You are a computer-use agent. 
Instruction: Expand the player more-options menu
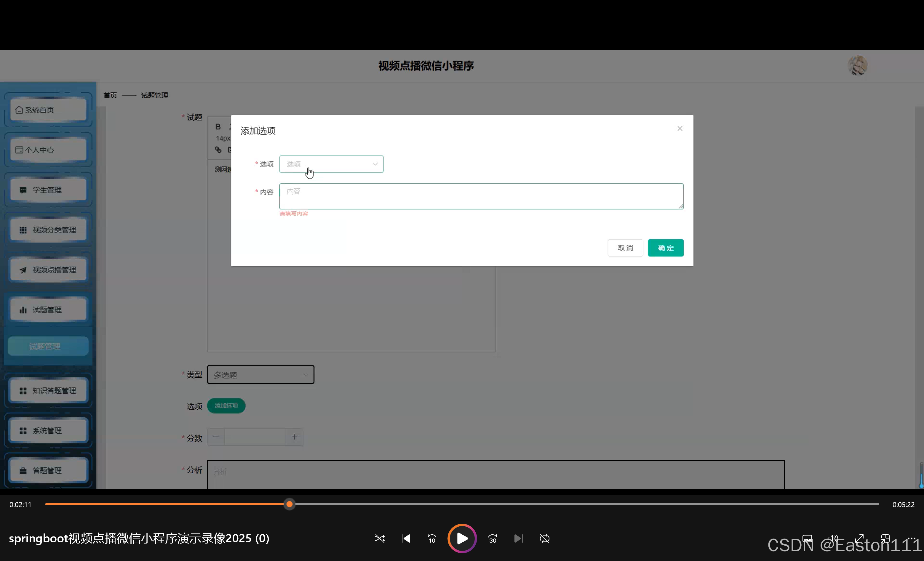click(x=912, y=538)
